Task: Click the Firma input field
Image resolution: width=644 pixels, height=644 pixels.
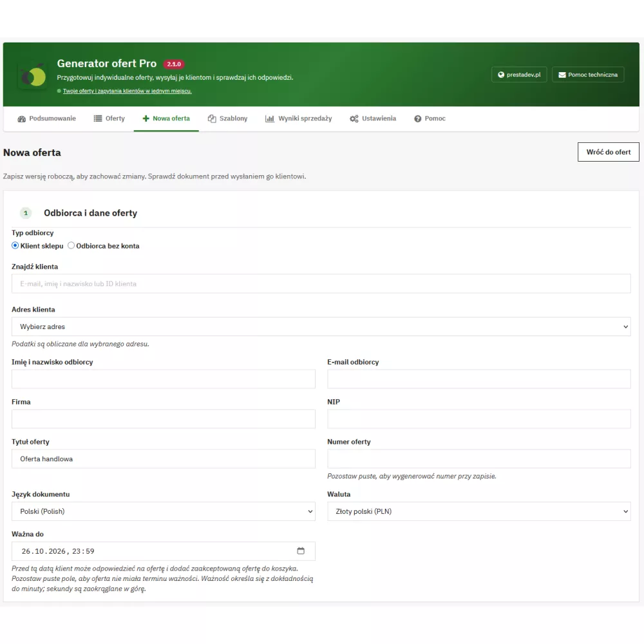Action: [163, 419]
